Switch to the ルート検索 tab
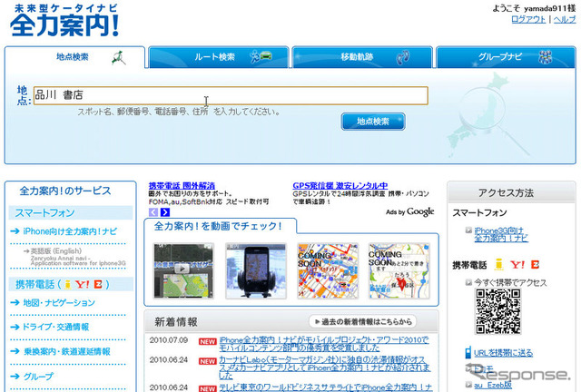This screenshot has height=392, width=581. [x=219, y=57]
